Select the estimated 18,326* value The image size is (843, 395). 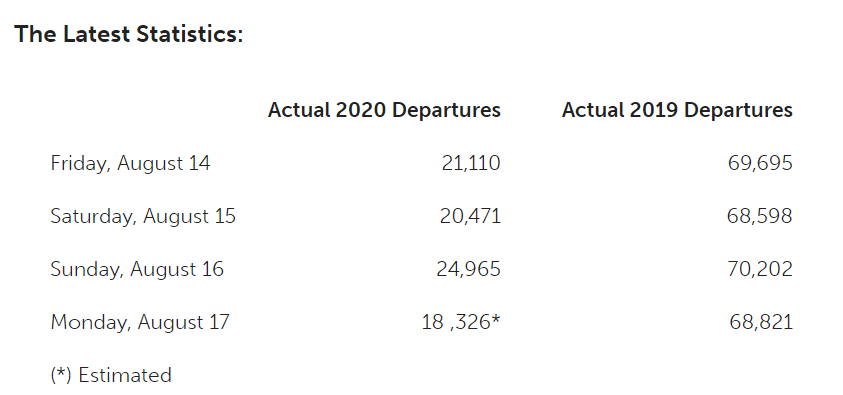tap(461, 322)
